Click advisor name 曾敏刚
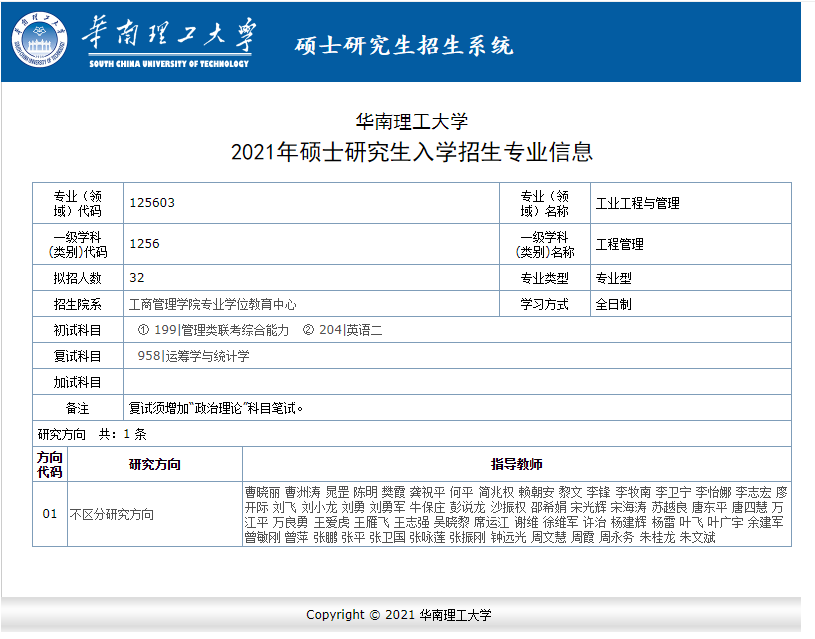Image resolution: width=815 pixels, height=639 pixels. [x=262, y=537]
